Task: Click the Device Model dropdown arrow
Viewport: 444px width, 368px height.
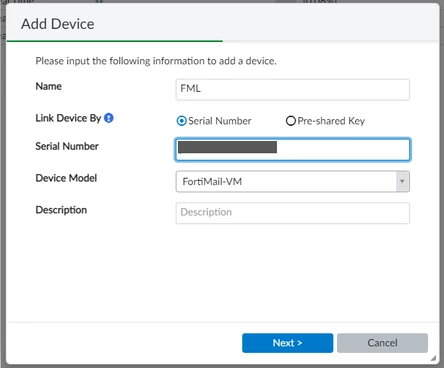Action: click(402, 182)
